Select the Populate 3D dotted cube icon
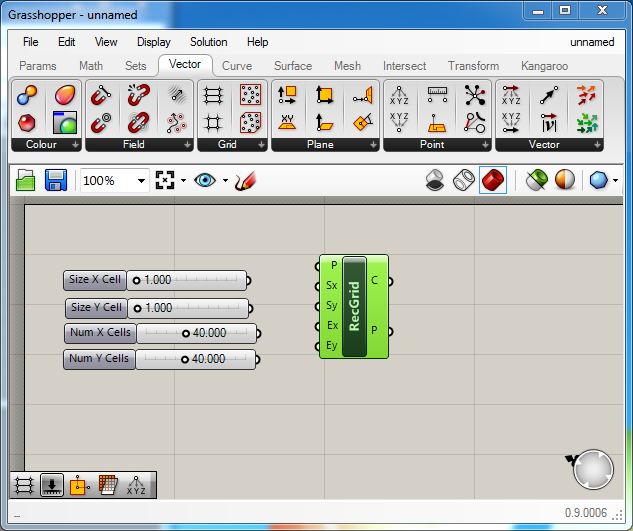Image resolution: width=633 pixels, height=531 pixels. [x=250, y=123]
